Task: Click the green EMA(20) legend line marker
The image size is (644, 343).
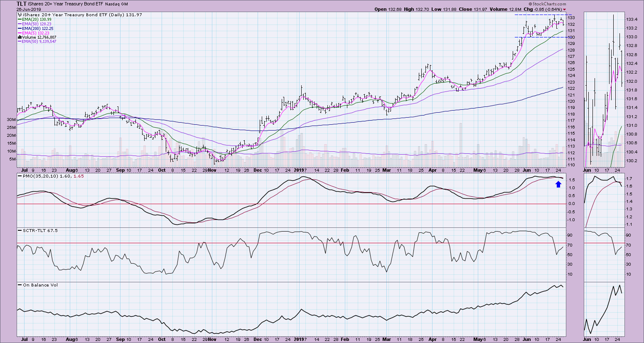Action: pyautogui.click(x=19, y=19)
